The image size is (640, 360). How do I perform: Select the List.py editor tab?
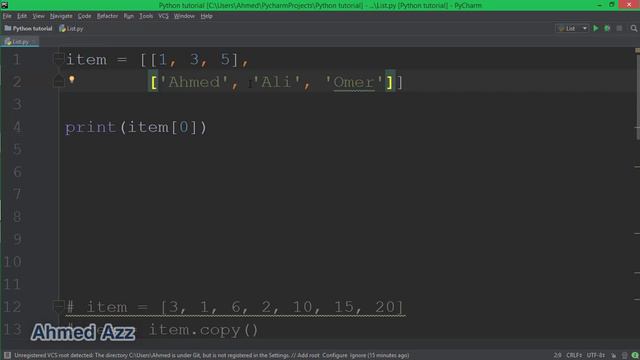19,42
